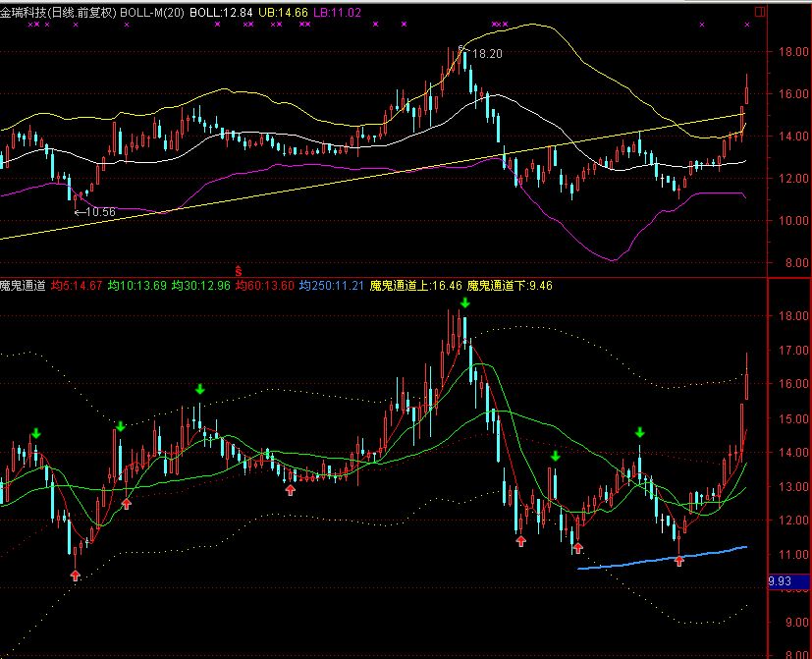Click the blue 9.93 price tag on axis
The width and height of the screenshot is (812, 659).
(788, 581)
